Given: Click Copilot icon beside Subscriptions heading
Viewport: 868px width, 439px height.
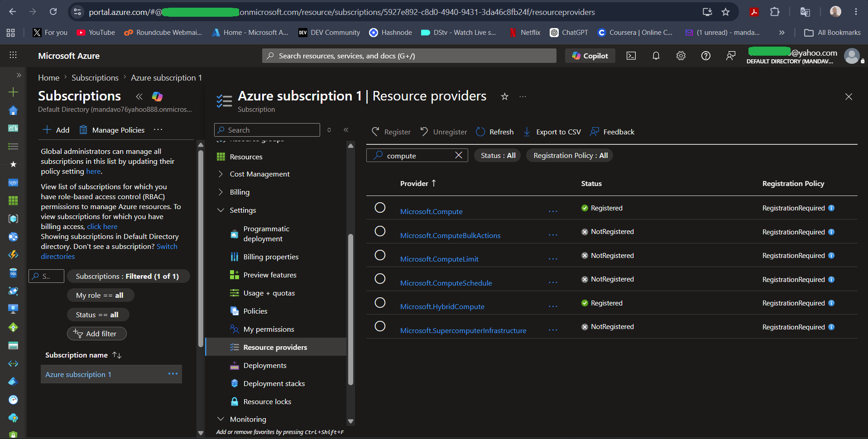Looking at the screenshot, I should [157, 96].
